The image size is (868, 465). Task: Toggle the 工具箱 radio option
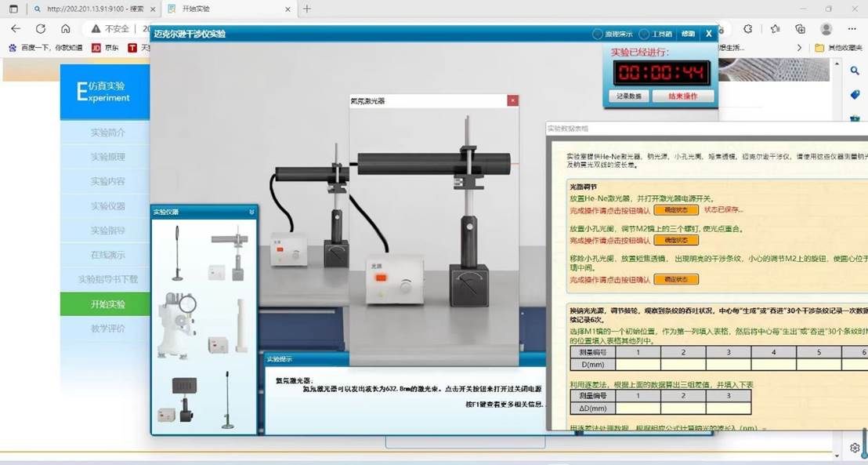click(644, 35)
